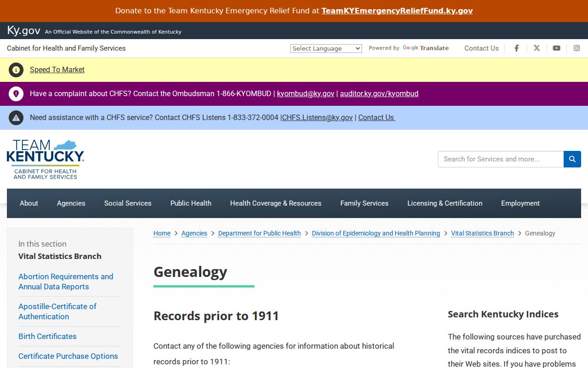Open Birth Certificates sidebar link
The image size is (588, 368).
[47, 336]
